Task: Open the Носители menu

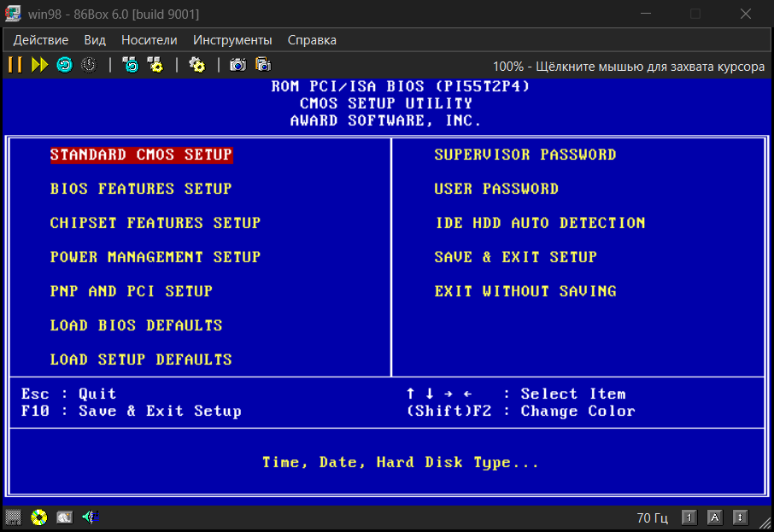Action: (149, 40)
